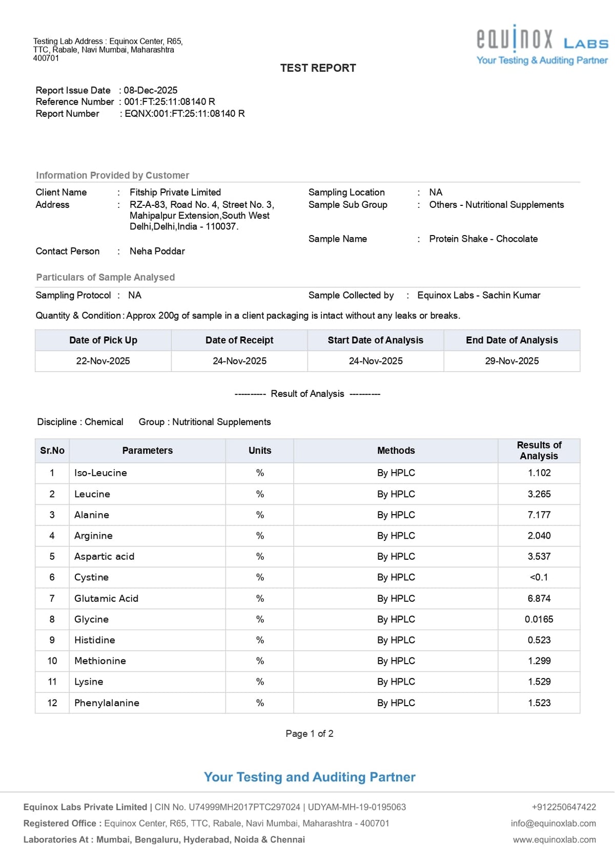Open the info@equinoxlab.com email link
This screenshot has height=868, width=615.
553,823
